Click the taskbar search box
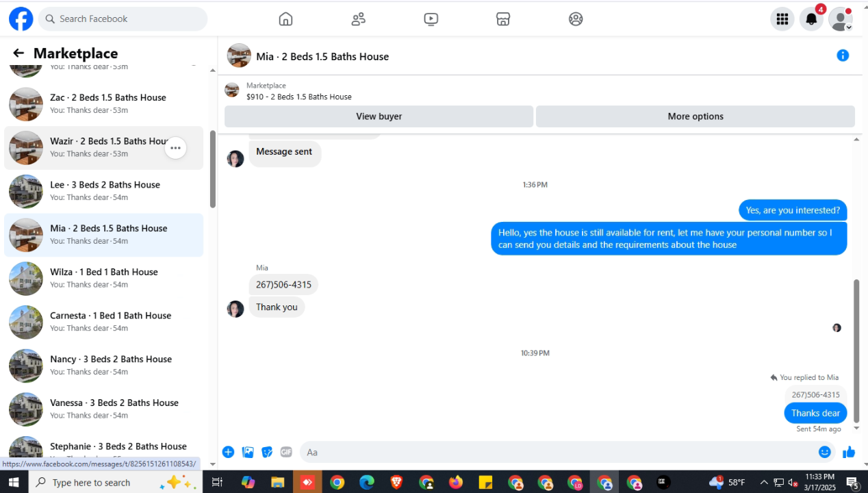 coord(115,482)
